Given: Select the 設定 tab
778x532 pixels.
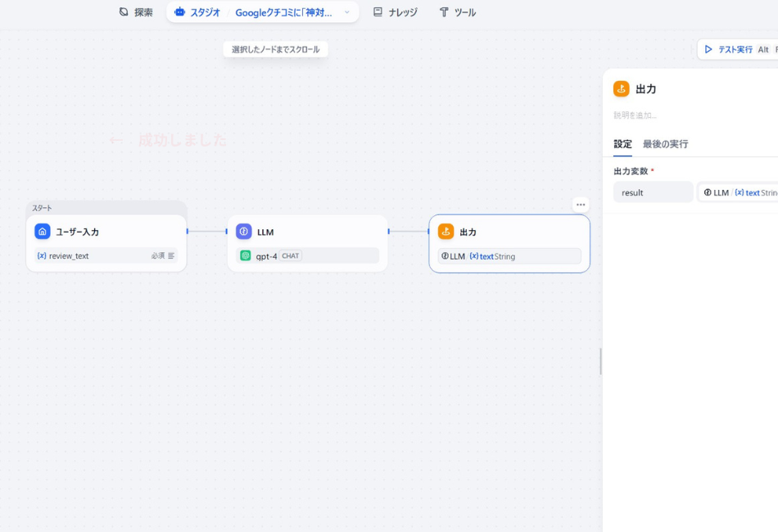Looking at the screenshot, I should coord(622,144).
